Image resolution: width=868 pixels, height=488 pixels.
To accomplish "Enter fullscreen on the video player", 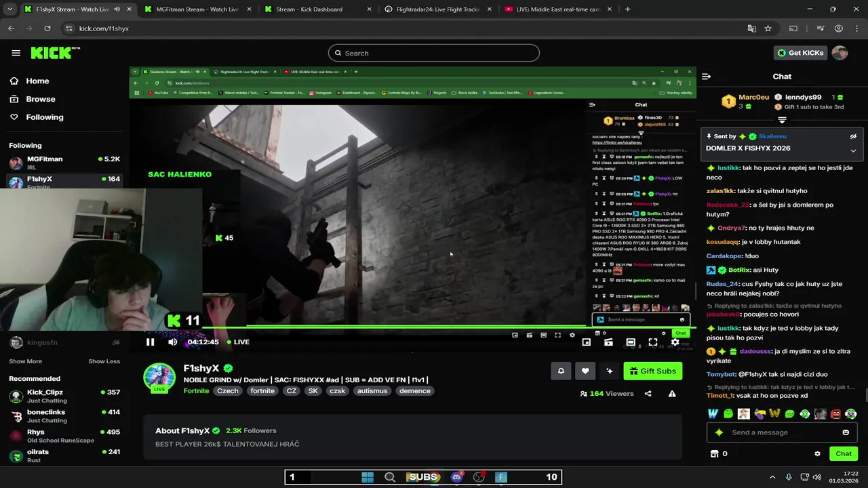I will (652, 342).
